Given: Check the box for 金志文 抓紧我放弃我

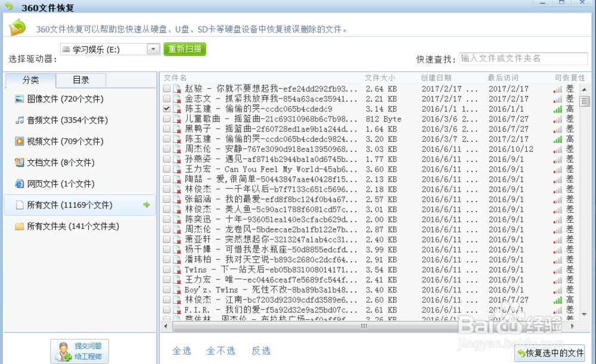Looking at the screenshot, I should coord(167,98).
